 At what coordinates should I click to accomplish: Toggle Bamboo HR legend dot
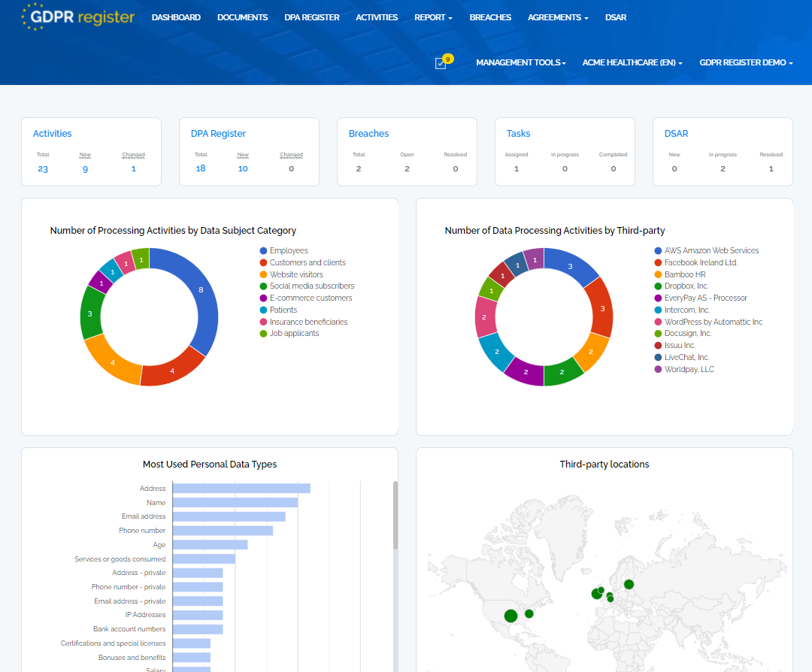pos(658,274)
